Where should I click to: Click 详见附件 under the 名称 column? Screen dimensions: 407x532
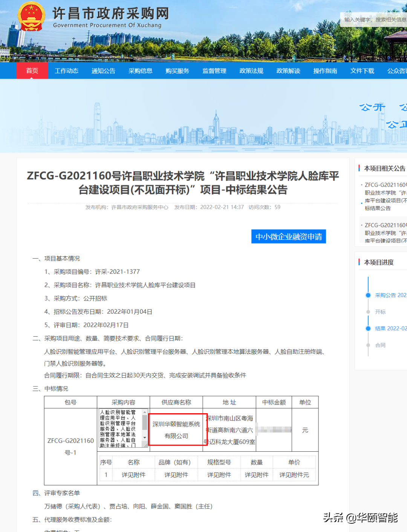(x=133, y=475)
